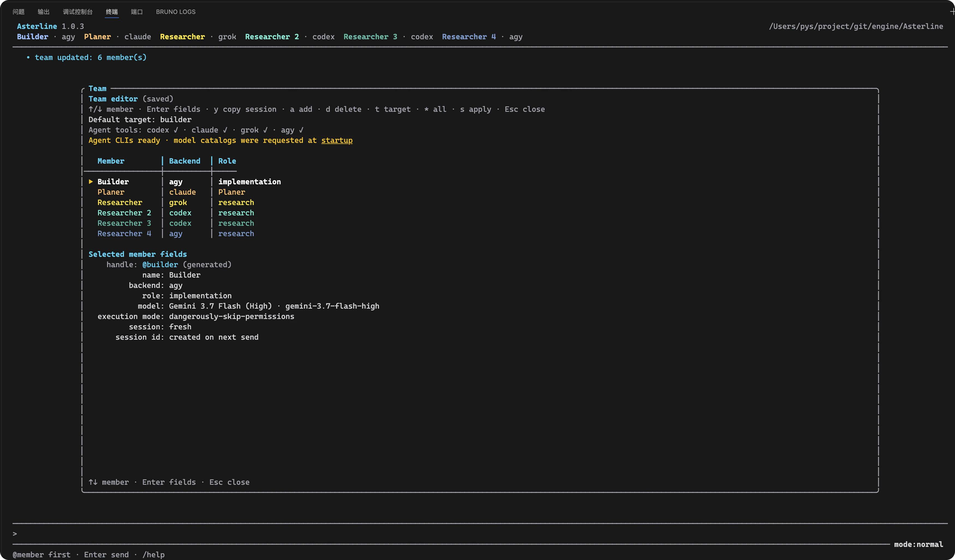Click the Asterline title in the header
Screen dimensions: 955x560
[37, 26]
